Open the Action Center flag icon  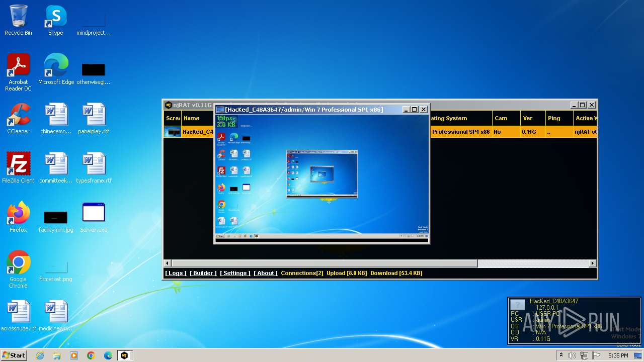click(x=596, y=355)
